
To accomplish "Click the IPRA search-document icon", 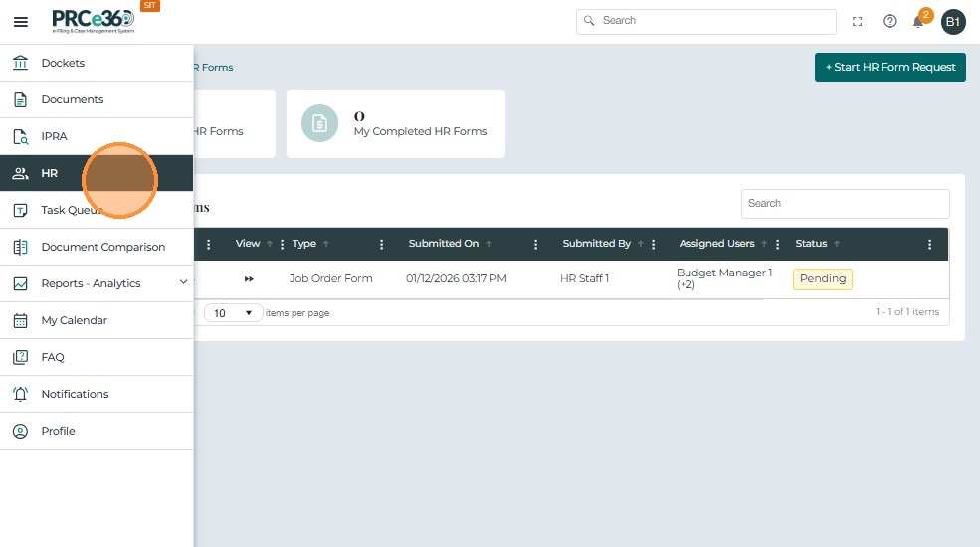I will [x=21, y=136].
